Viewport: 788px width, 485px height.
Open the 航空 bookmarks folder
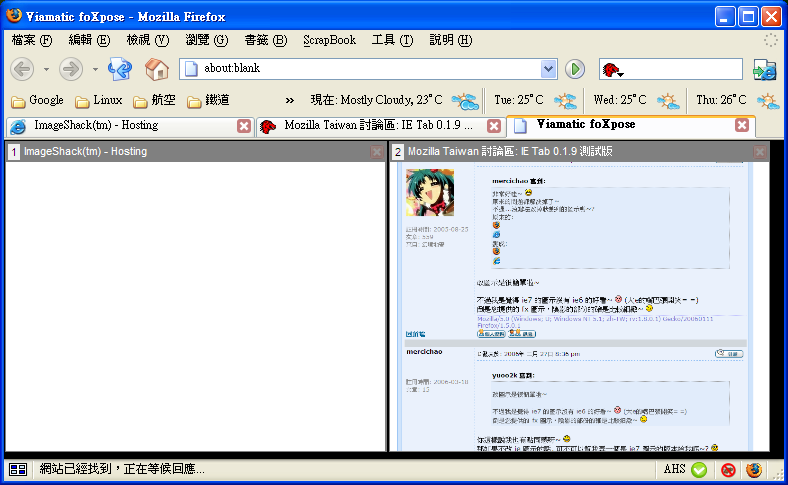click(x=154, y=101)
